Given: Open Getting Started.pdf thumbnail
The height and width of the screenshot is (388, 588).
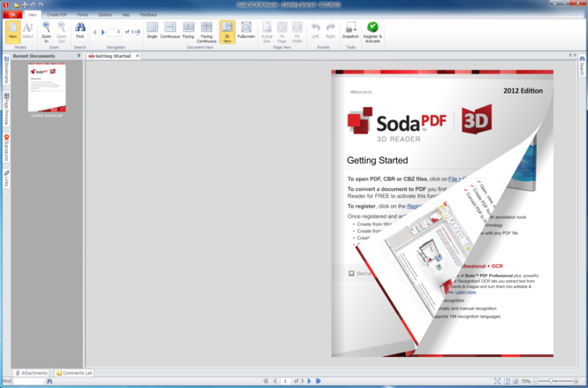Looking at the screenshot, I should (x=47, y=87).
